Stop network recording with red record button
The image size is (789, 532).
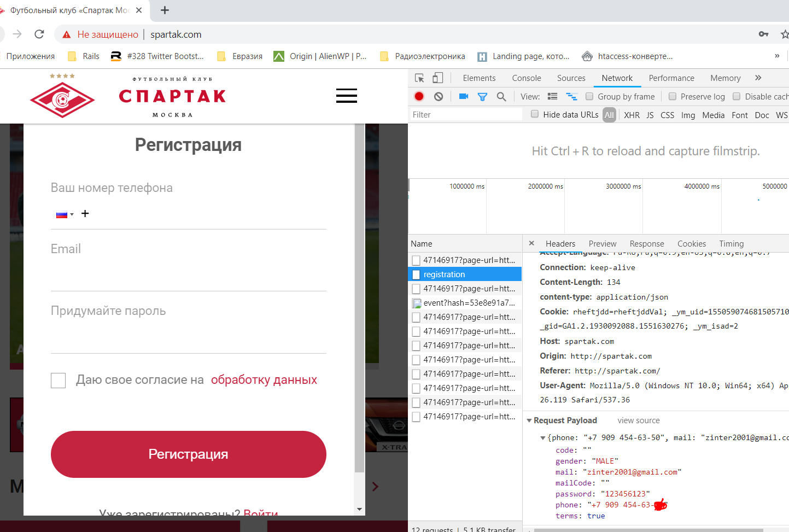419,96
